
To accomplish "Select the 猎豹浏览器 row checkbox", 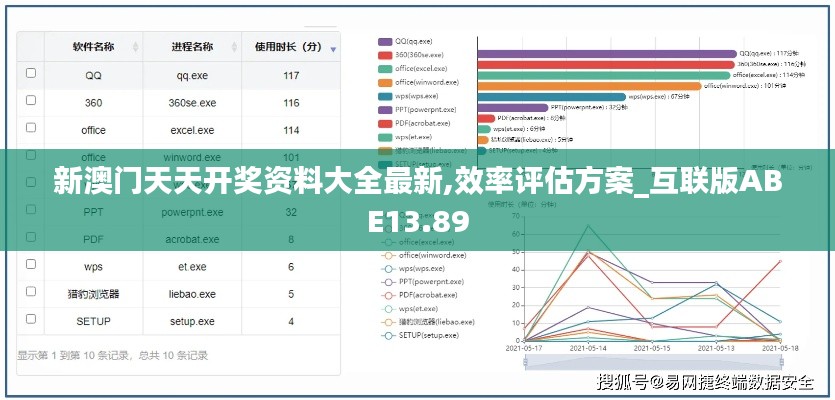I will [31, 291].
